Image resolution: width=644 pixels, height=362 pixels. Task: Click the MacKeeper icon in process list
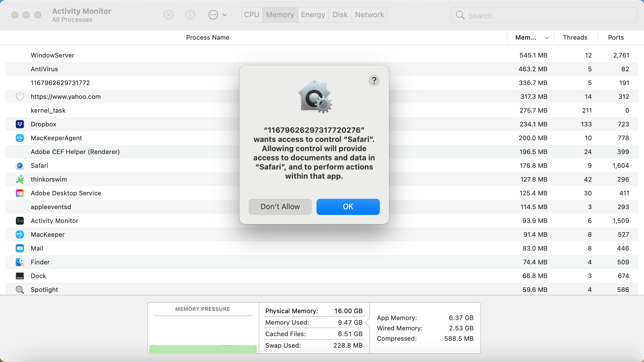(x=20, y=234)
